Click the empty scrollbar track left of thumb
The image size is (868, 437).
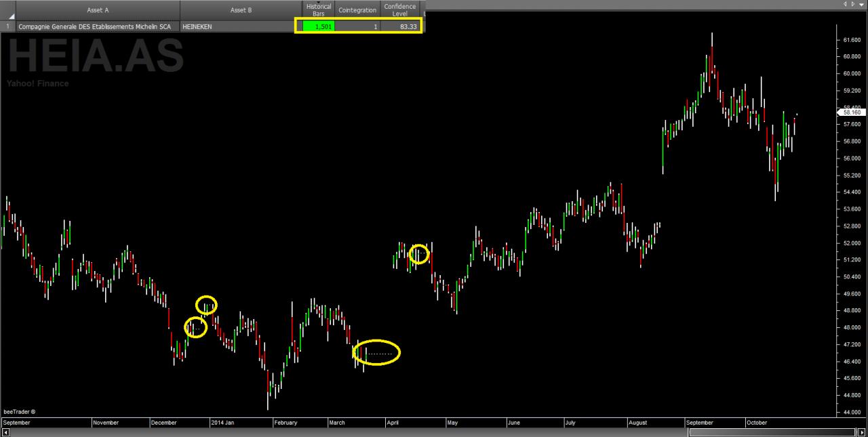coord(349,432)
